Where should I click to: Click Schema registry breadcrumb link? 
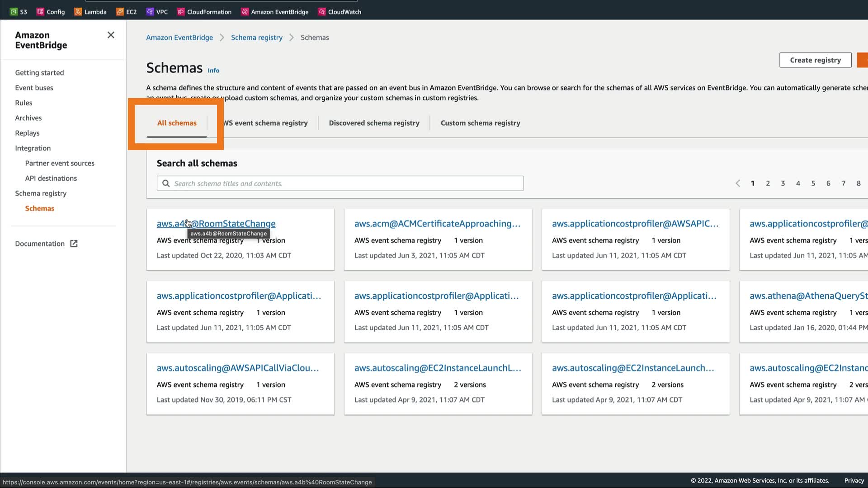[x=256, y=38]
